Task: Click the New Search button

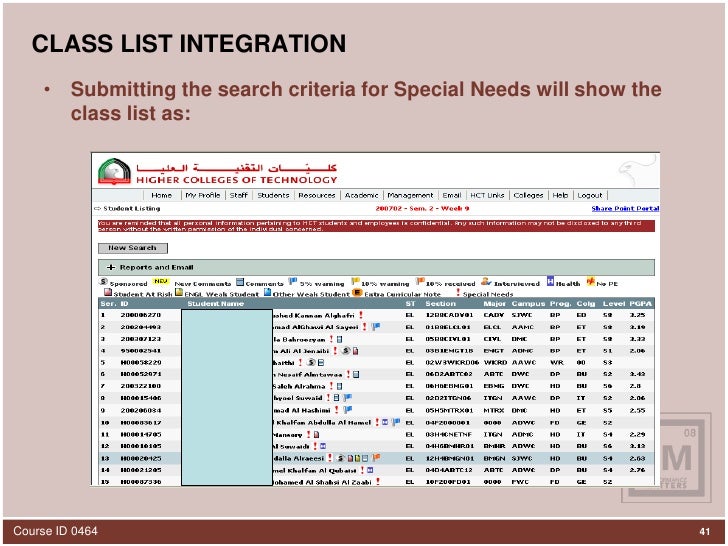Action: tap(133, 248)
